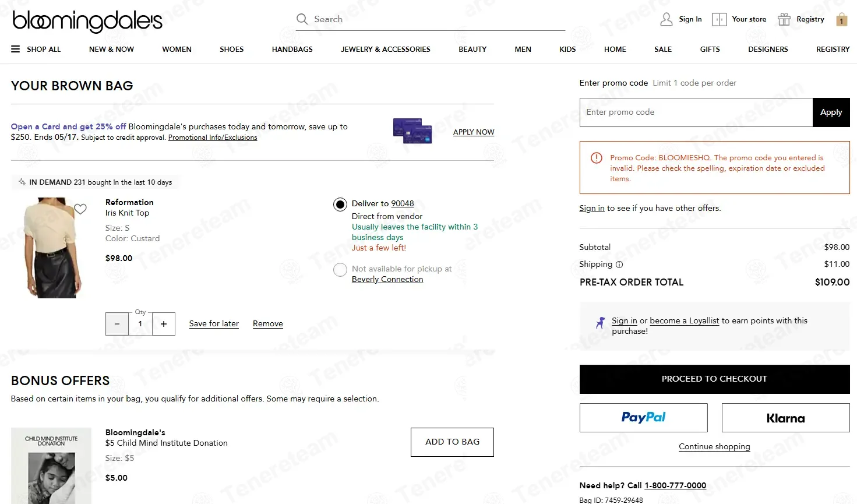This screenshot has height=504, width=857.
Task: Open the New & Now menu
Action: 111,50
